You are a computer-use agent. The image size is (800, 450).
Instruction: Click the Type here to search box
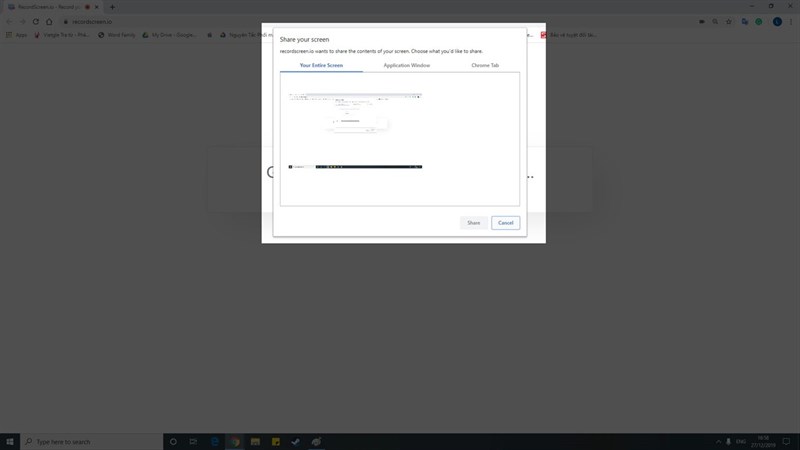click(x=92, y=442)
